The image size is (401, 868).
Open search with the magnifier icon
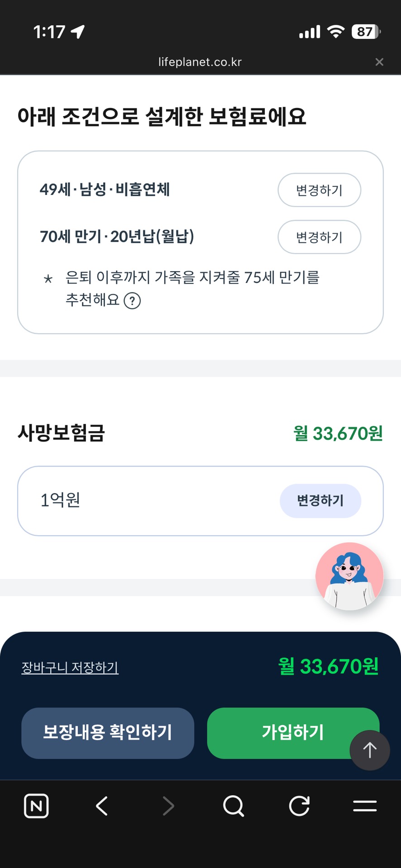point(234,806)
